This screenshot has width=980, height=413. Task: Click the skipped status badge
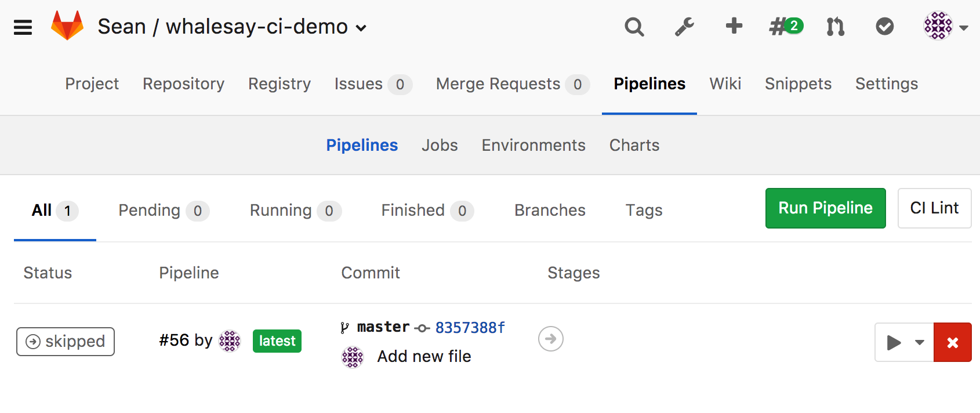click(x=66, y=342)
